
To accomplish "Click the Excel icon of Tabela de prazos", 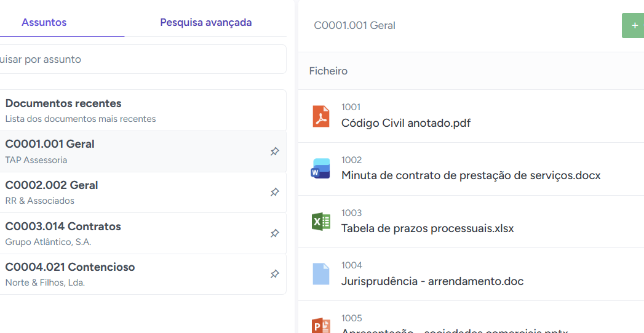I will [x=320, y=222].
